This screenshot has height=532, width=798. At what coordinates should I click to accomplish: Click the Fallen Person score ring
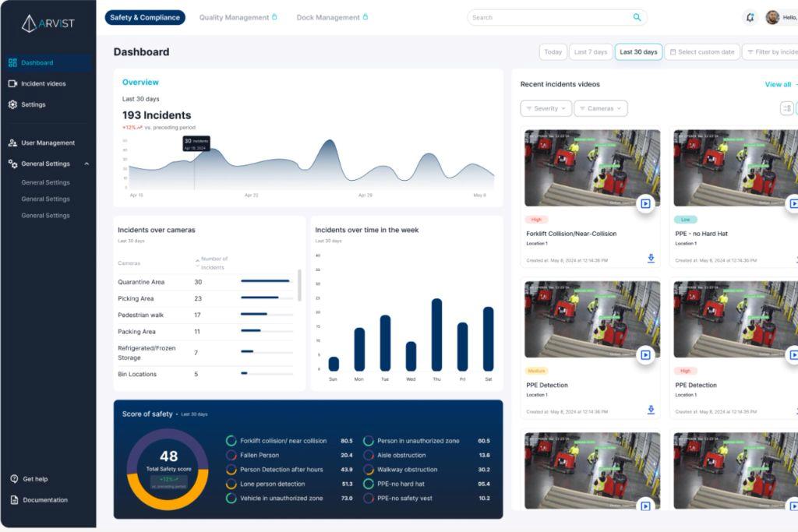point(231,455)
